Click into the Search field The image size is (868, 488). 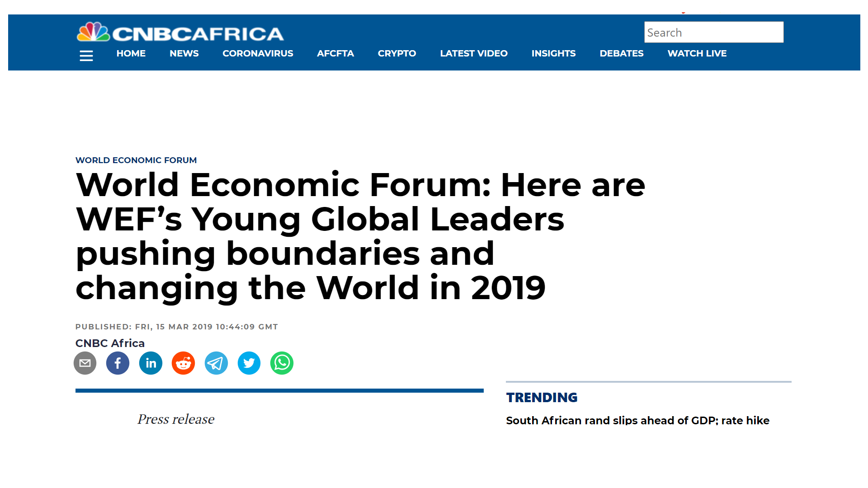point(713,33)
